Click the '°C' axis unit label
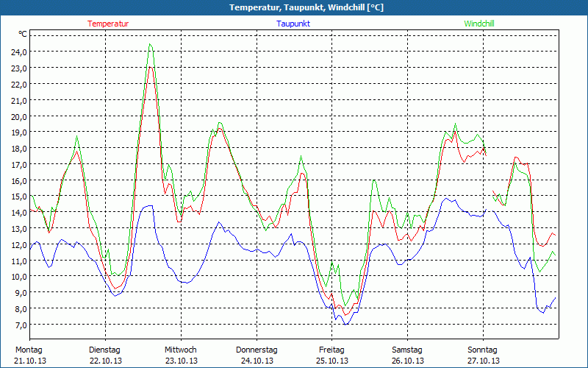 [x=23, y=34]
